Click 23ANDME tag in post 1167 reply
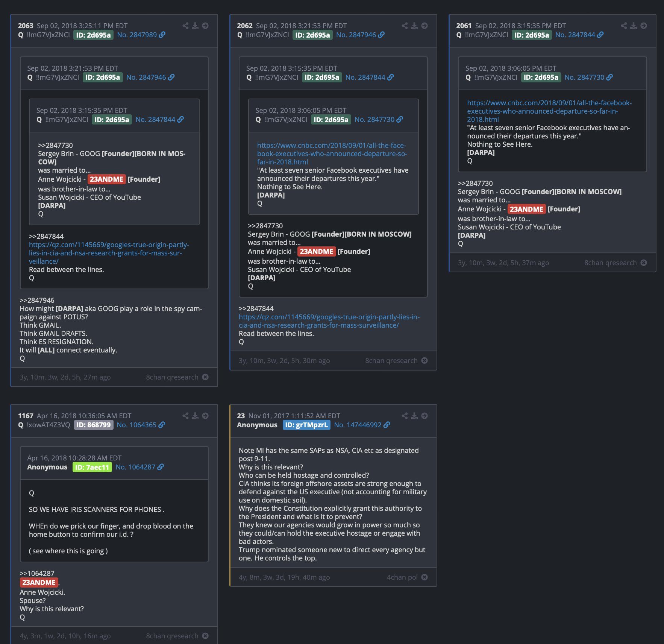 pos(39,582)
